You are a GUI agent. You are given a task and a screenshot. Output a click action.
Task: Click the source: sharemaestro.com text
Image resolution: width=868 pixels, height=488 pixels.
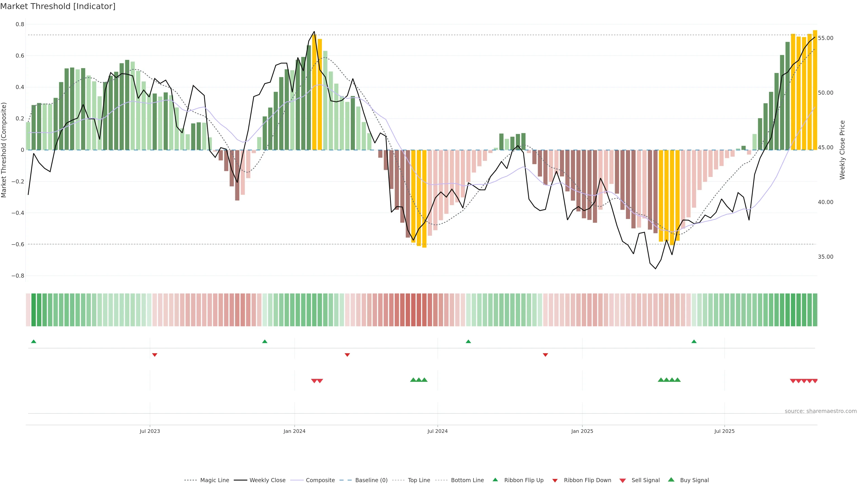click(821, 411)
